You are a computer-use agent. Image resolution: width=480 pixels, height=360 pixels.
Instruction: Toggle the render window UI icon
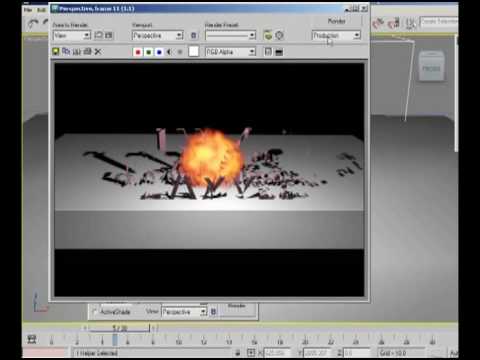click(279, 52)
